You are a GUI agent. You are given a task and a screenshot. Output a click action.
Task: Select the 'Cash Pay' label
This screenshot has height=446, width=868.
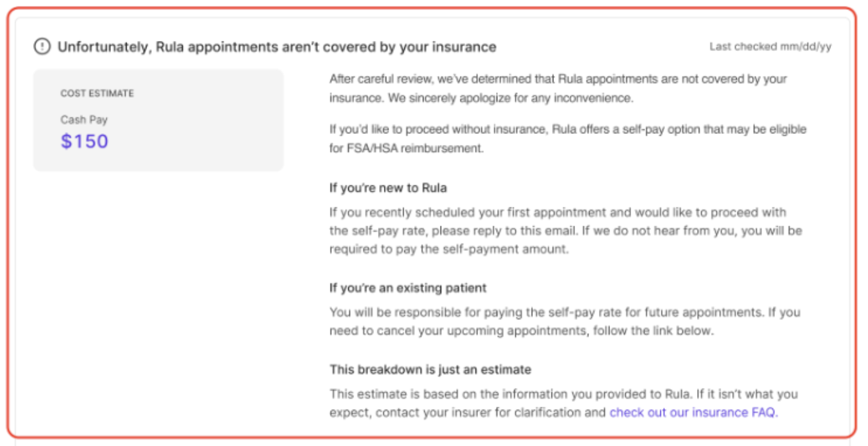pos(84,120)
